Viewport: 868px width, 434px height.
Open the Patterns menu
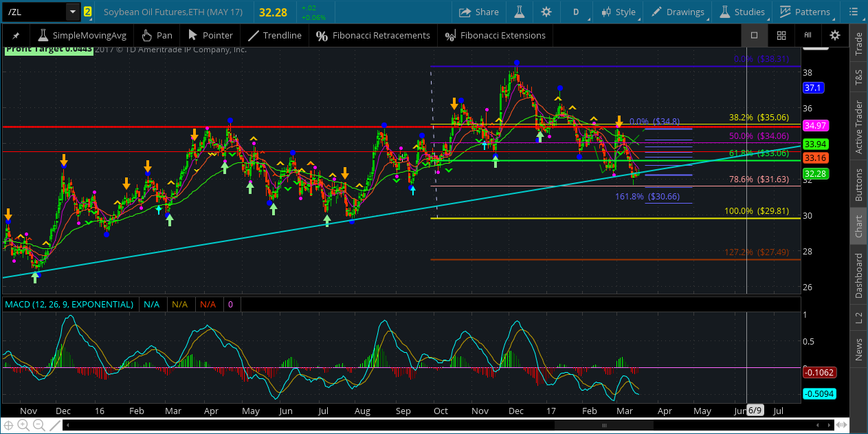pyautogui.click(x=805, y=12)
